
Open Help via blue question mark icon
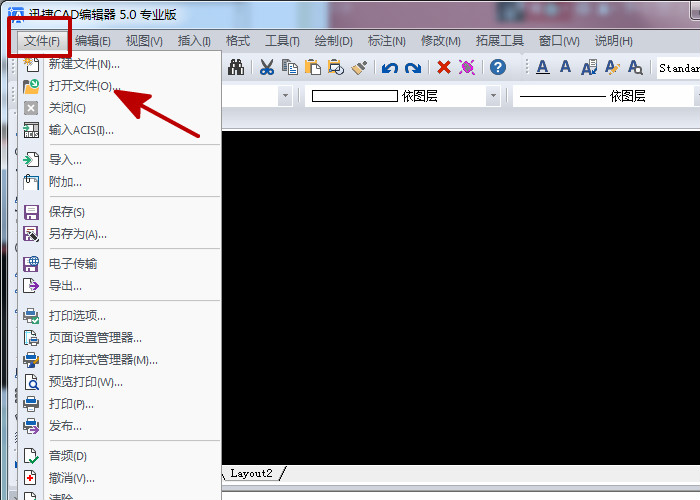tap(498, 68)
